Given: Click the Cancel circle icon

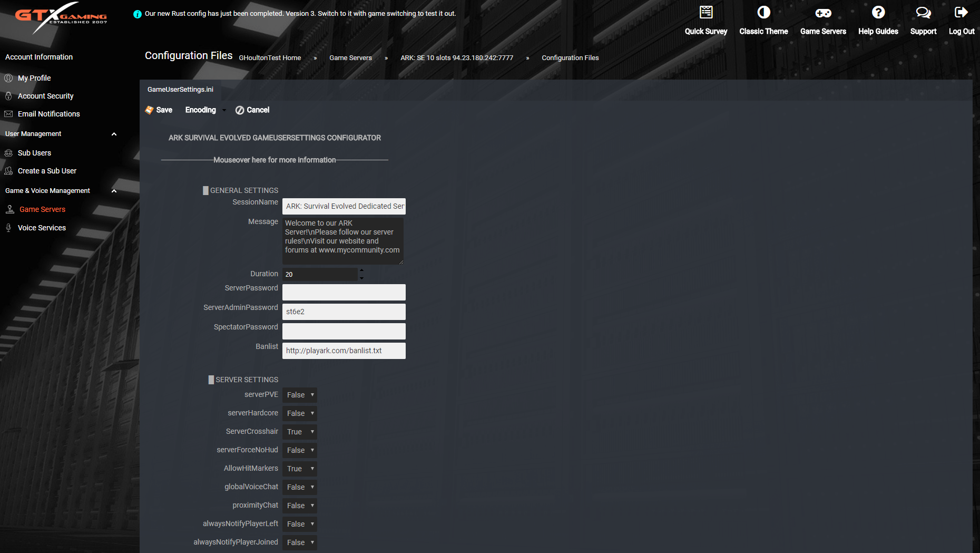Looking at the screenshot, I should [x=240, y=110].
